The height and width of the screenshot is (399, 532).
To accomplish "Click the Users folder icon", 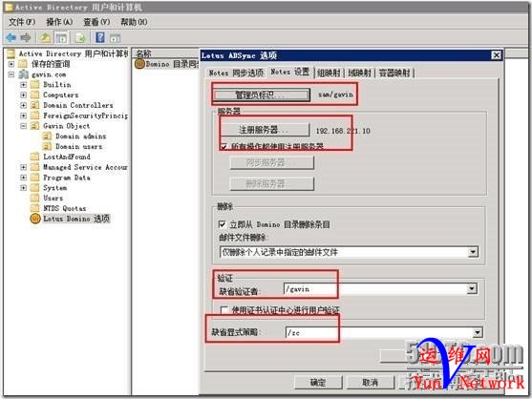I will 35,198.
